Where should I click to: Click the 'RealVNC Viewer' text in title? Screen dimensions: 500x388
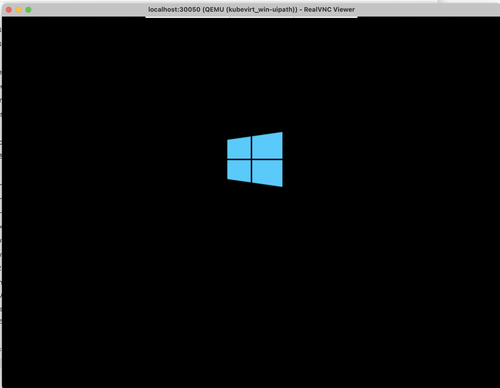click(329, 9)
